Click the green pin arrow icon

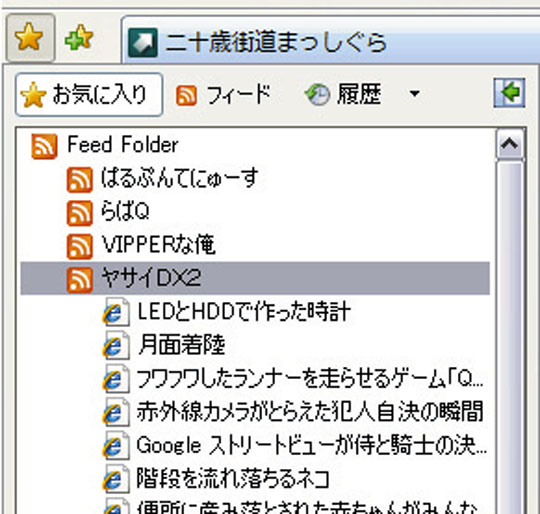pyautogui.click(x=509, y=93)
